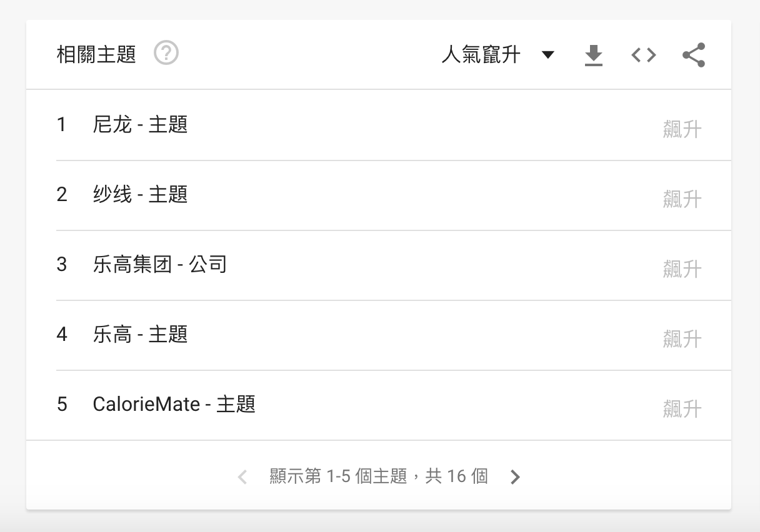Screen dimensions: 760x532
Task: Click 飆升 label in CalorieMate row
Action: pyautogui.click(x=682, y=410)
